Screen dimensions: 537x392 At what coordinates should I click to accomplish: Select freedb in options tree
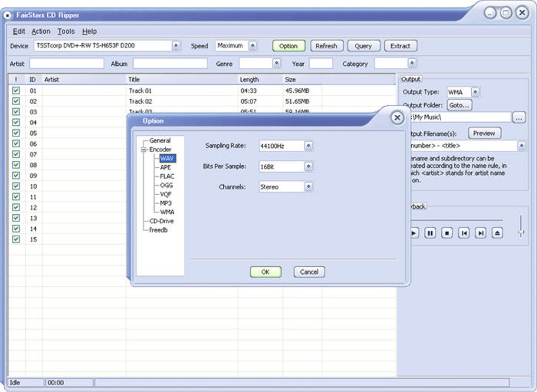pos(158,230)
